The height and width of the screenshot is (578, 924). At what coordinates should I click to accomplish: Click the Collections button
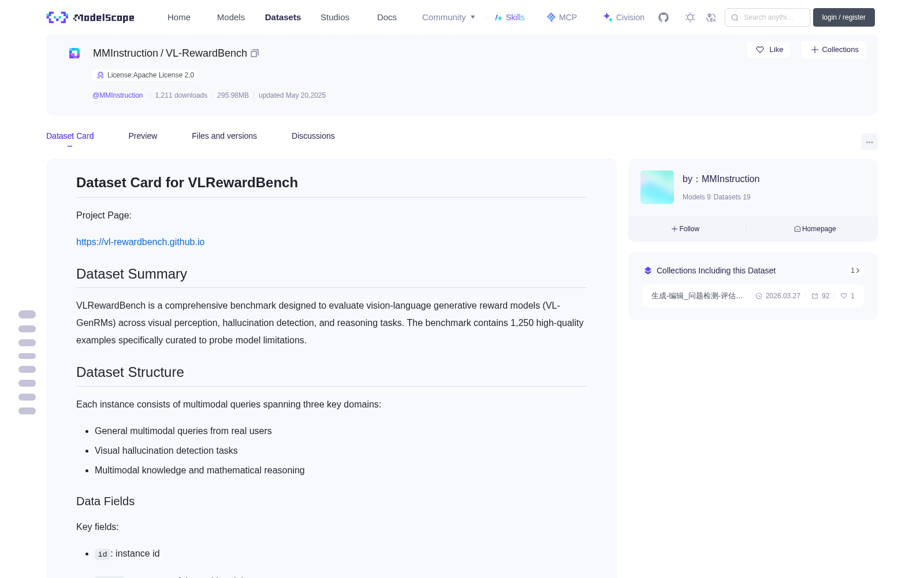coord(834,50)
